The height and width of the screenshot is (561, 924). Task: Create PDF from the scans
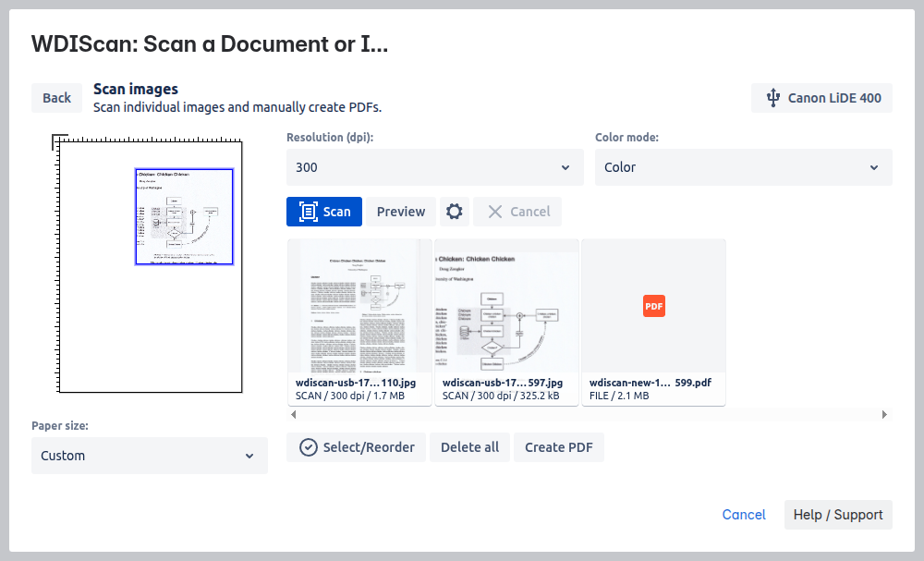559,447
